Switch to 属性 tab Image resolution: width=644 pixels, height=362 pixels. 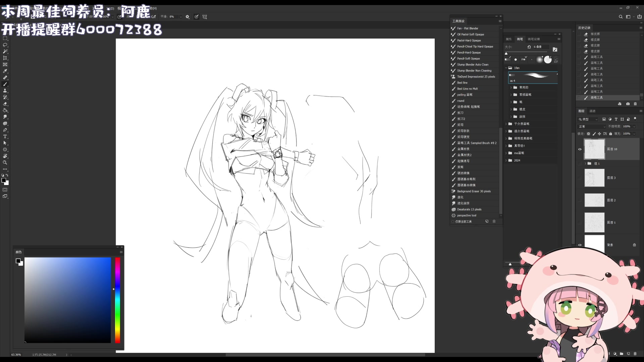pos(509,39)
